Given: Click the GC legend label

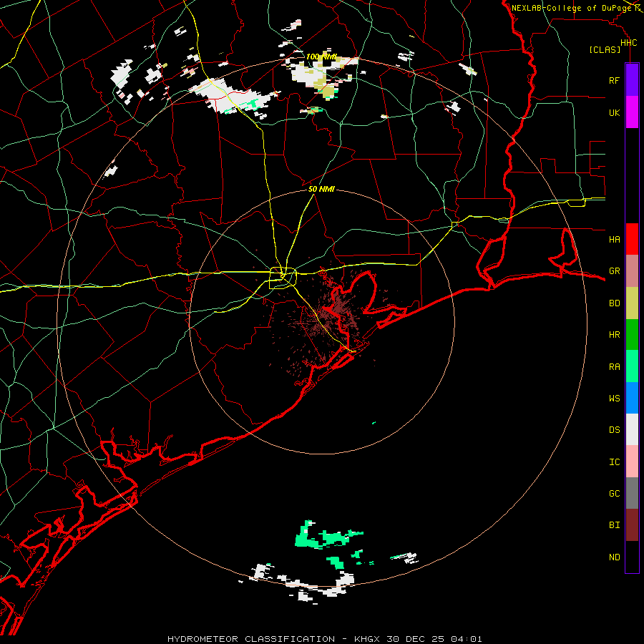Looking at the screenshot, I should click(614, 494).
